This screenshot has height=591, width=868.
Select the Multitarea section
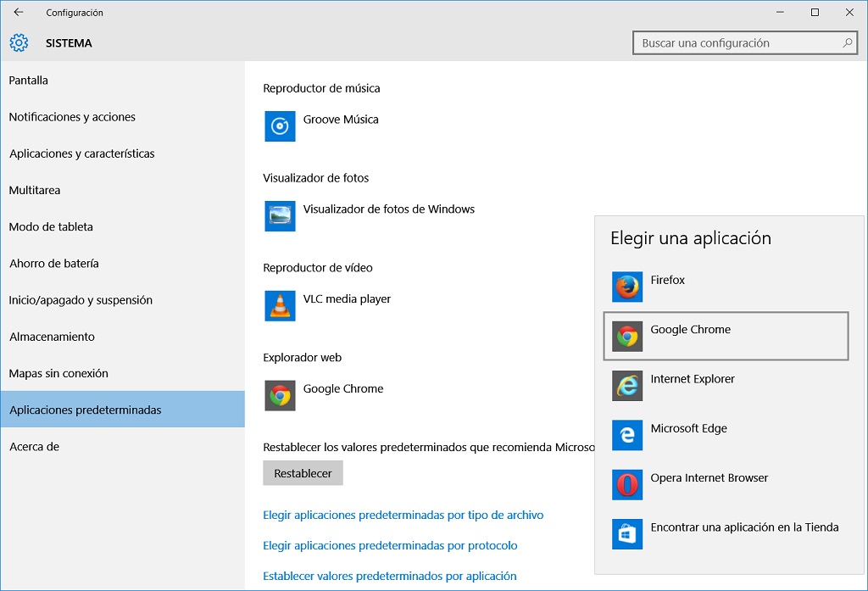point(122,190)
